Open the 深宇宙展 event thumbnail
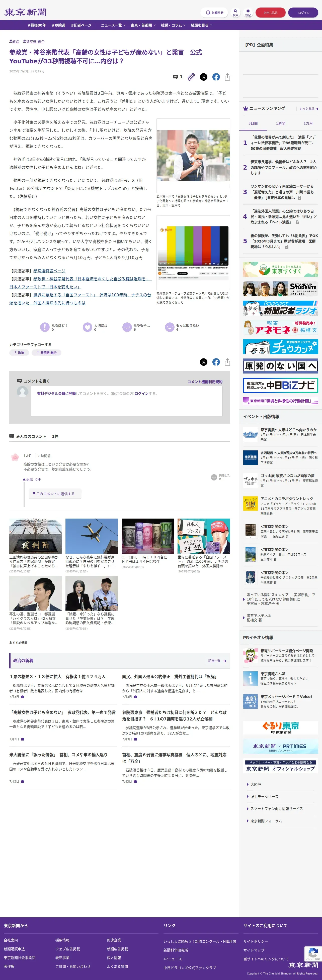 pos(250,434)
